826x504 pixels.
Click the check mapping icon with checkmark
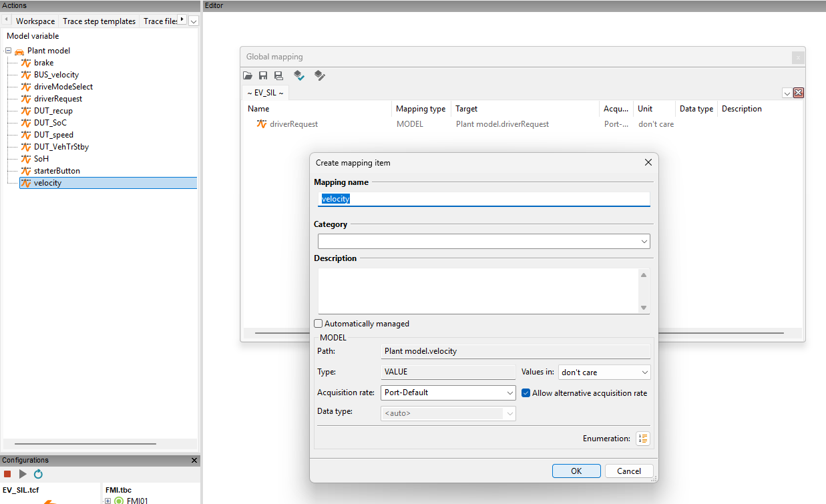pyautogui.click(x=299, y=76)
